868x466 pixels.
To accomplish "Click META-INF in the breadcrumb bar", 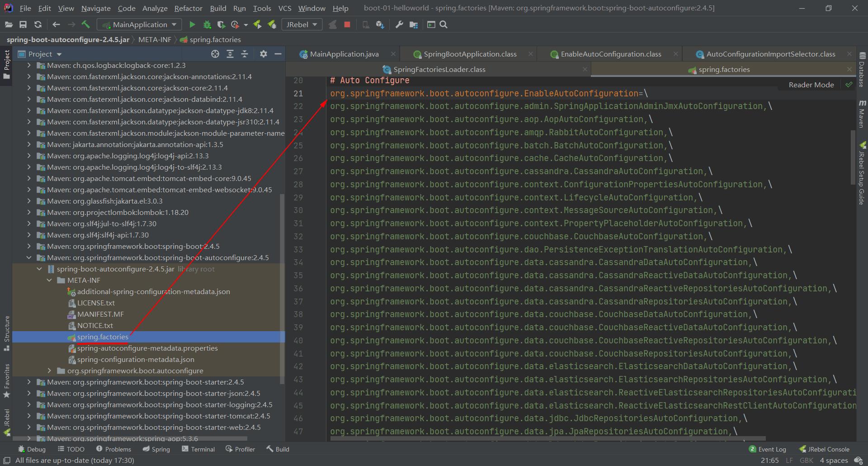I will 155,39.
